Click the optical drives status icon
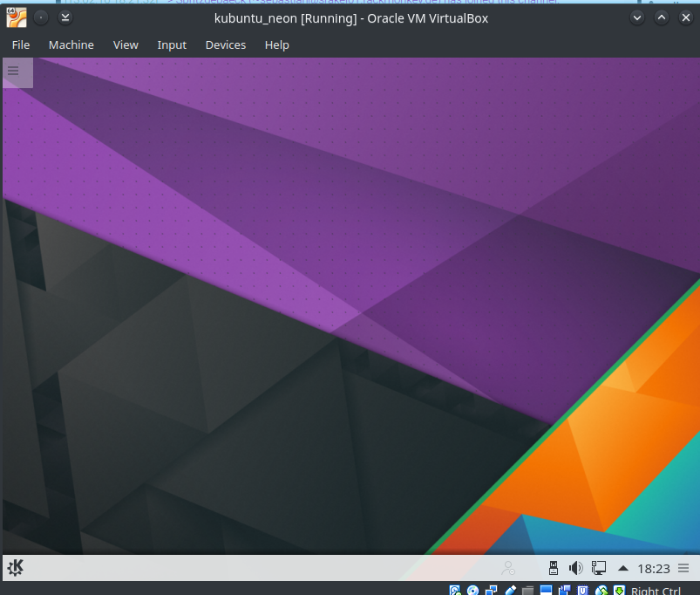The height and width of the screenshot is (595, 700). click(472, 590)
